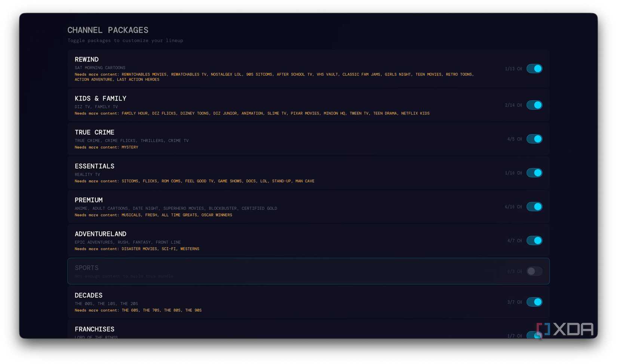
Task: Turn off the KIDS & FAMILY toggle
Action: (x=534, y=105)
